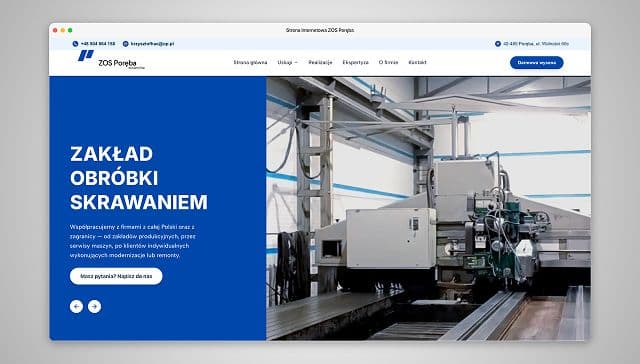640x364 pixels.
Task: Expand the Usługi dropdown menu
Action: (288, 62)
